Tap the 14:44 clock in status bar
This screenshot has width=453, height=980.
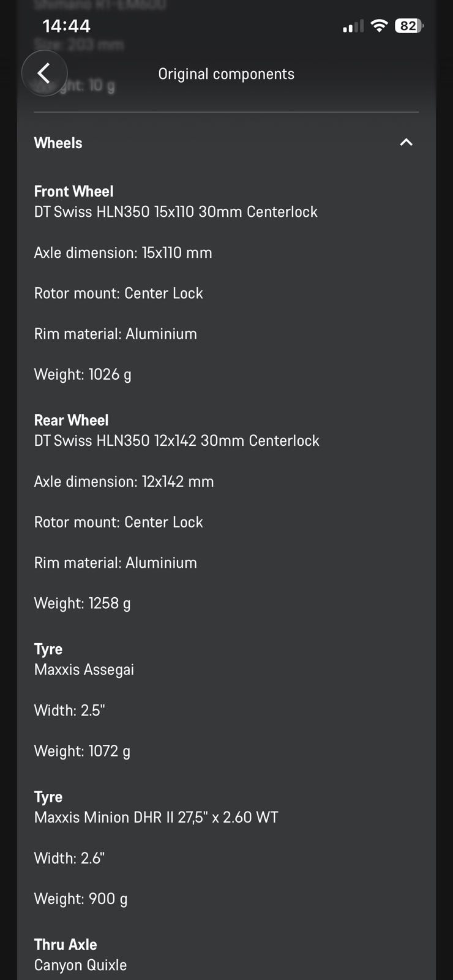pyautogui.click(x=66, y=26)
